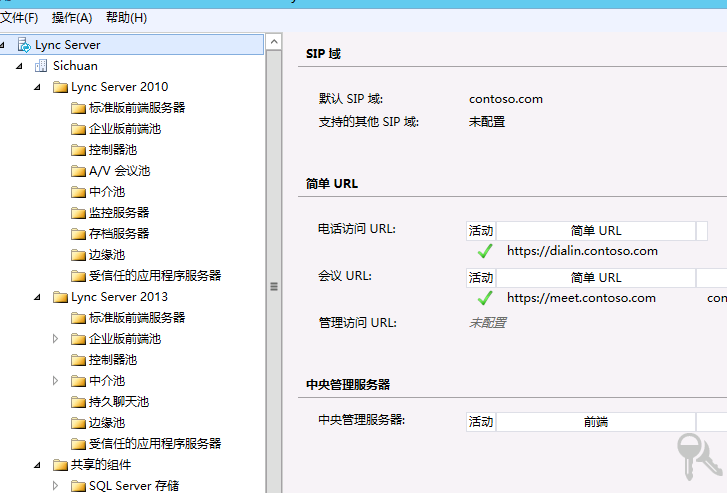
Task: Click folder icon for 2010 中介池
Action: pos(78,192)
